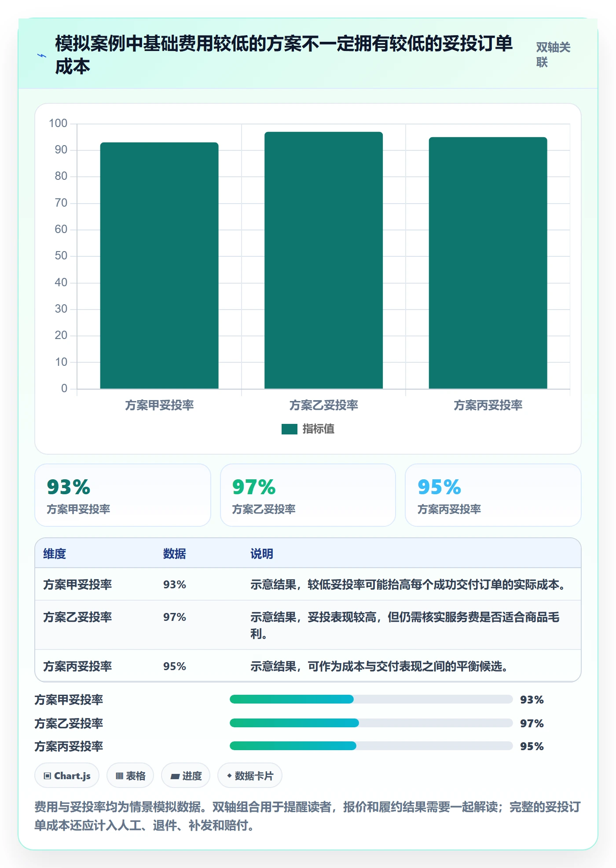Click the note about 核实服务费是否适合商品毛利
The height and width of the screenshot is (868, 616).
click(405, 625)
